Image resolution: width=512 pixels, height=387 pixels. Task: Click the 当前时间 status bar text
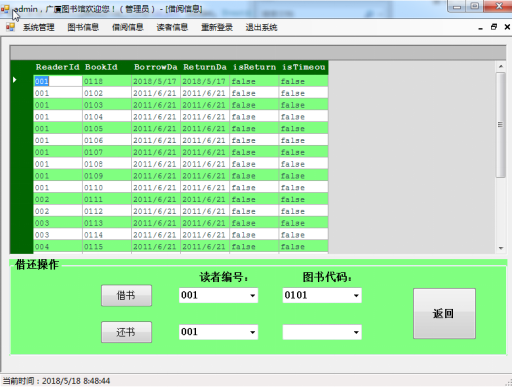click(x=56, y=381)
